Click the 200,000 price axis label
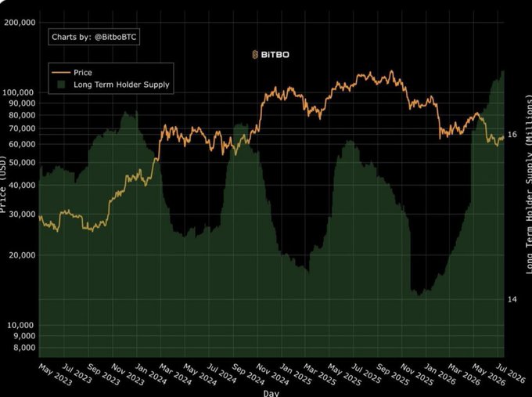This screenshot has height=397, width=532. [20, 23]
